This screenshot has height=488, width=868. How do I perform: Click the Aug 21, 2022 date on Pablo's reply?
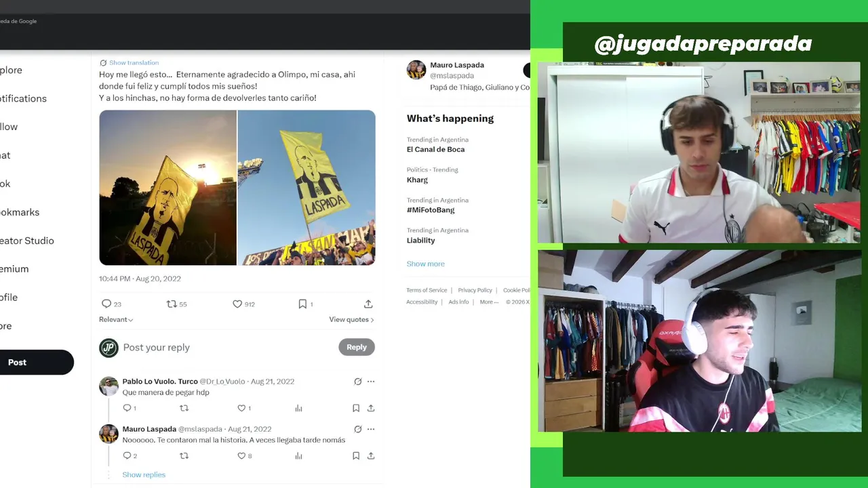[x=273, y=382]
